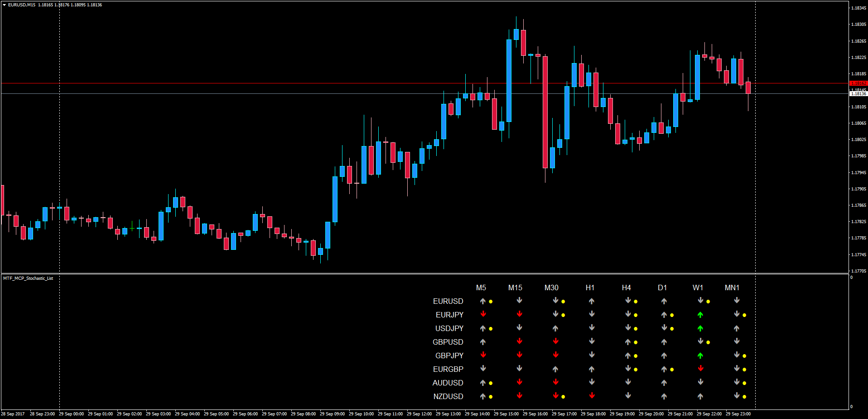Screen dimensions: 868x419
Task: Click the AUDUSD M30 red down arrow
Action: tap(555, 382)
